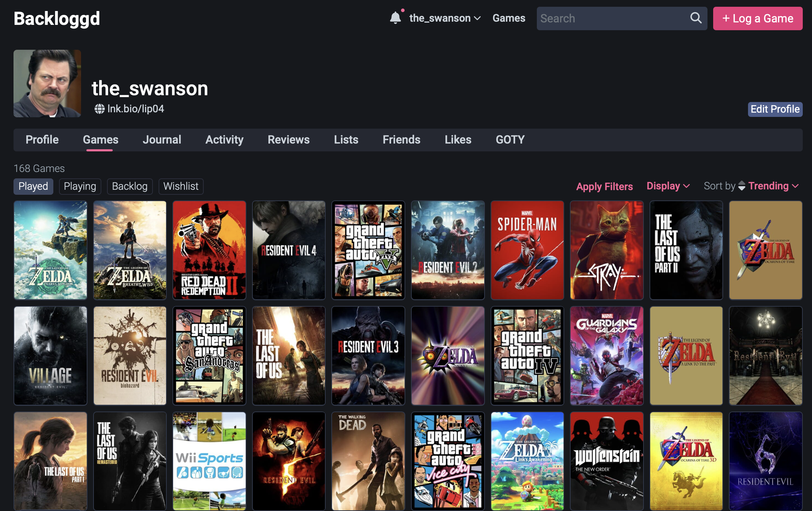Screen dimensions: 812x511
Task: Select the Playing status filter
Action: click(x=80, y=186)
